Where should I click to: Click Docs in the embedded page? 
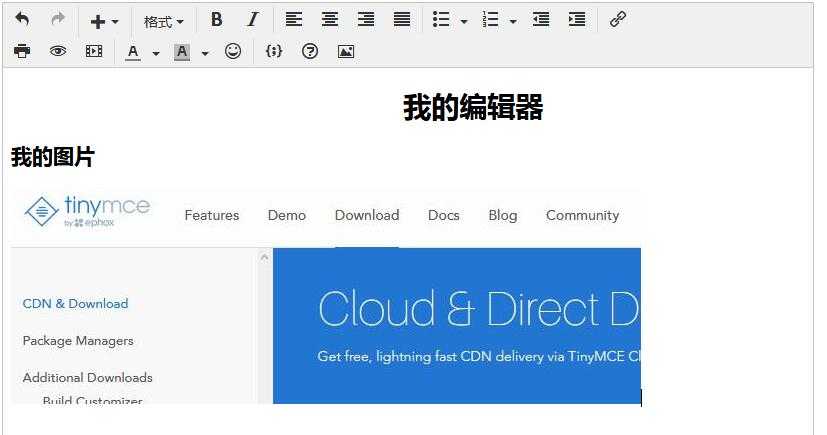[444, 215]
